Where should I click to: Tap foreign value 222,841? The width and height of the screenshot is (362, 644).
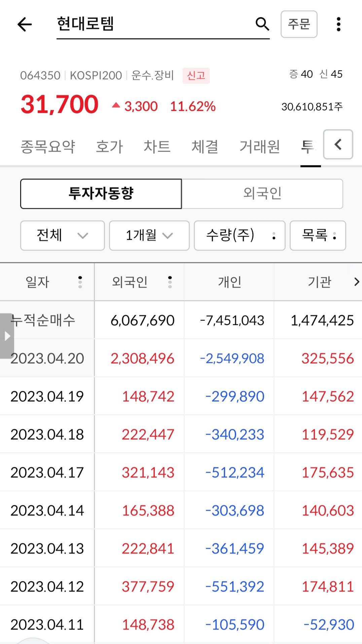pyautogui.click(x=148, y=549)
